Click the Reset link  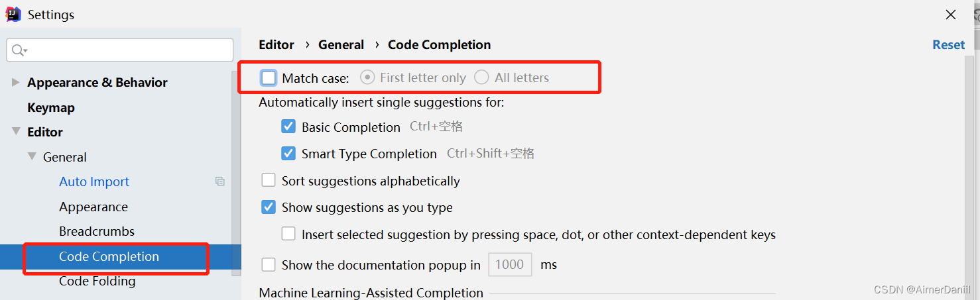(x=949, y=44)
